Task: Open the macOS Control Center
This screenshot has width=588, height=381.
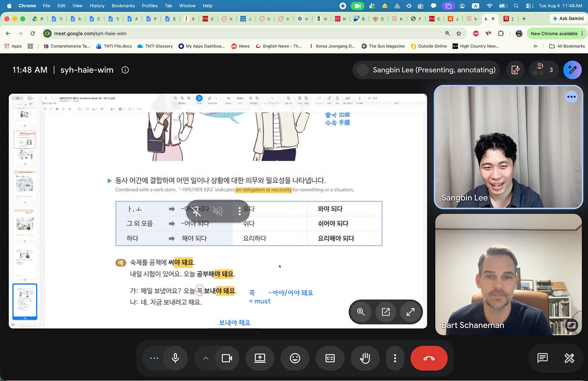Action: (x=529, y=6)
